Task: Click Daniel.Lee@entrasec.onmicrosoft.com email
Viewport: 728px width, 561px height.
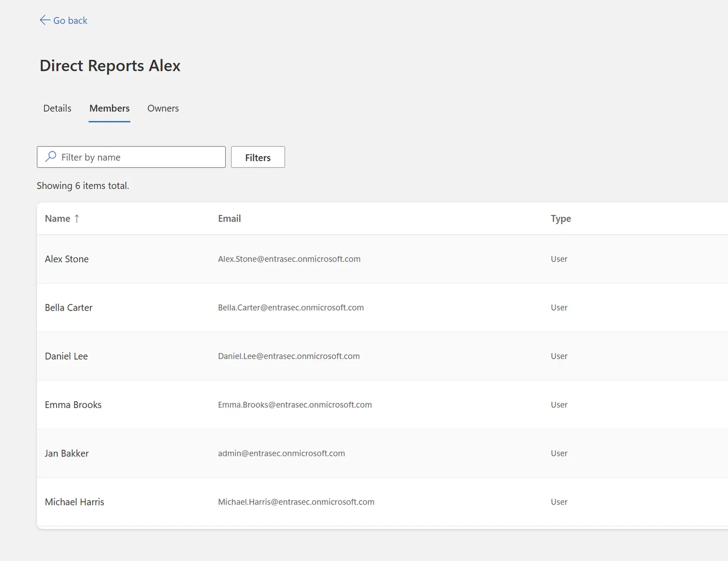Action: (289, 356)
